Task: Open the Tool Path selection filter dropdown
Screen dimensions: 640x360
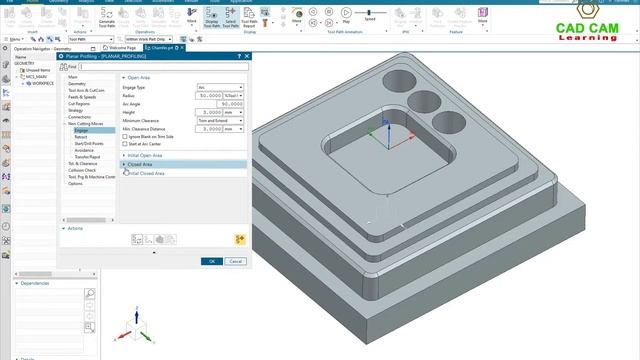Action: point(91,39)
